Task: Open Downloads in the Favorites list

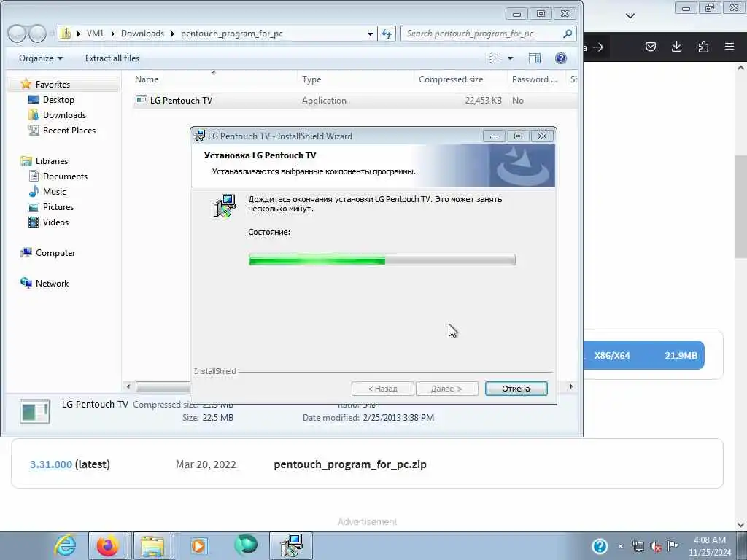Action: (64, 114)
